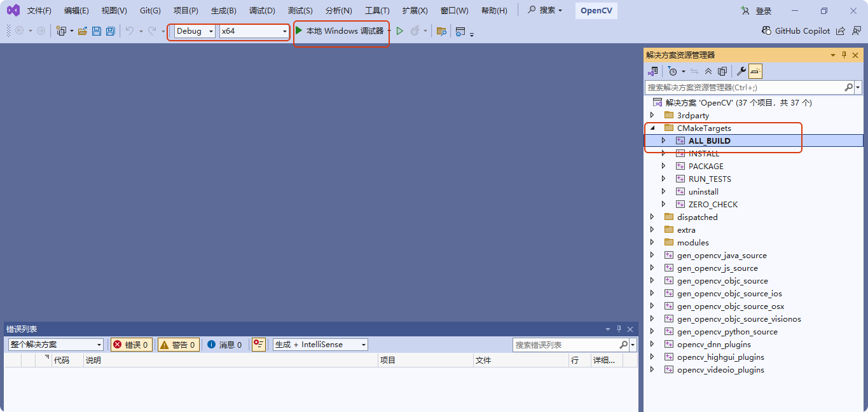868x412 pixels.
Task: Click the hollow green Start Without Debugging icon
Action: point(400,31)
